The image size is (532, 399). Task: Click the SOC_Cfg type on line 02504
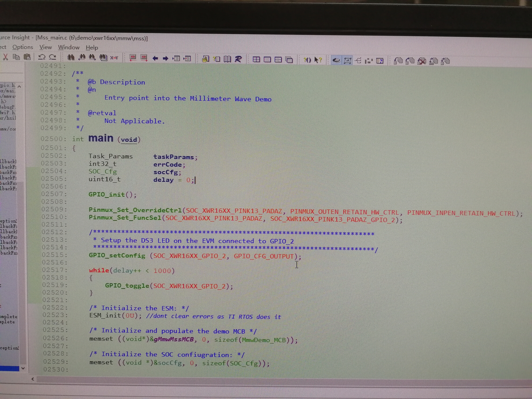pyautogui.click(x=103, y=171)
